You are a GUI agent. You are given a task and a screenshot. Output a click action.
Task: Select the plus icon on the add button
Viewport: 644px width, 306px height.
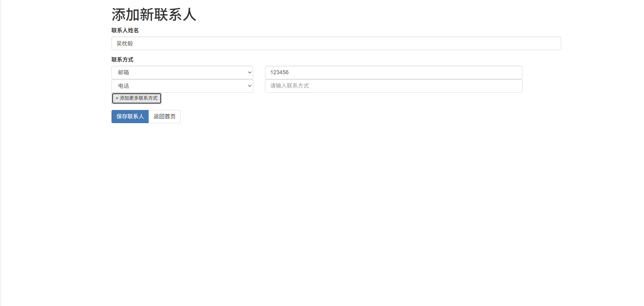(117, 98)
